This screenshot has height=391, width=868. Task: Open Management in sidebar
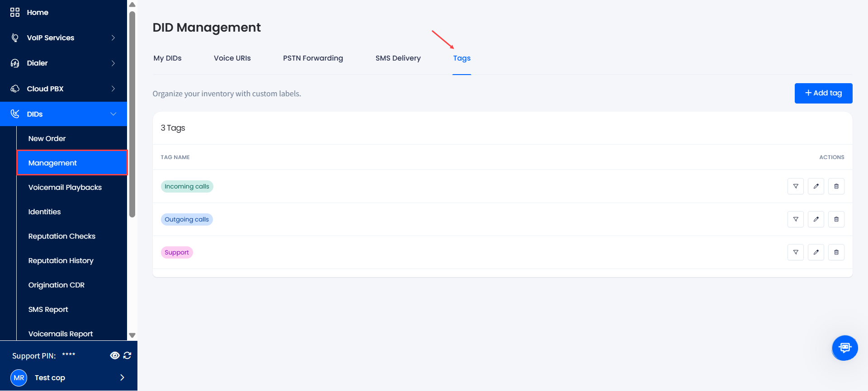click(x=72, y=163)
